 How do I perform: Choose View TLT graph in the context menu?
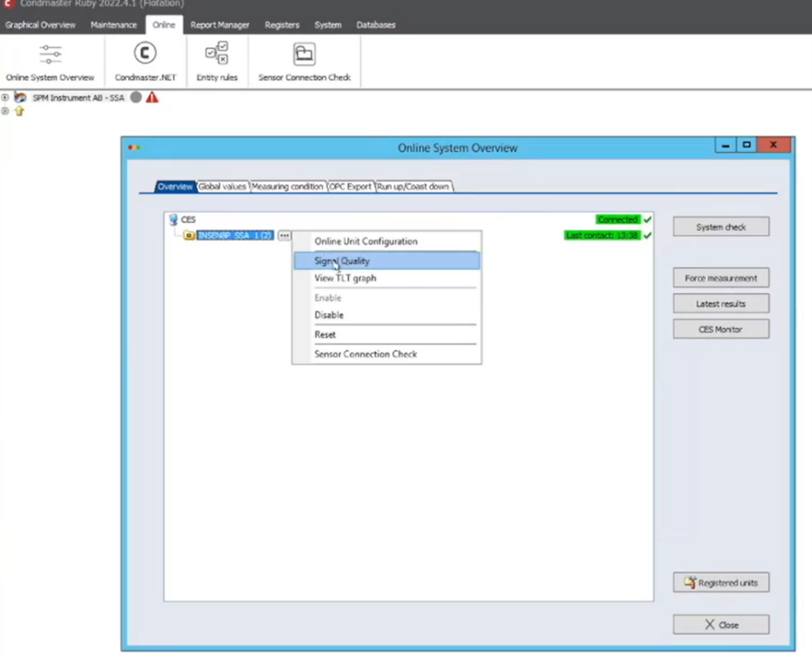345,278
